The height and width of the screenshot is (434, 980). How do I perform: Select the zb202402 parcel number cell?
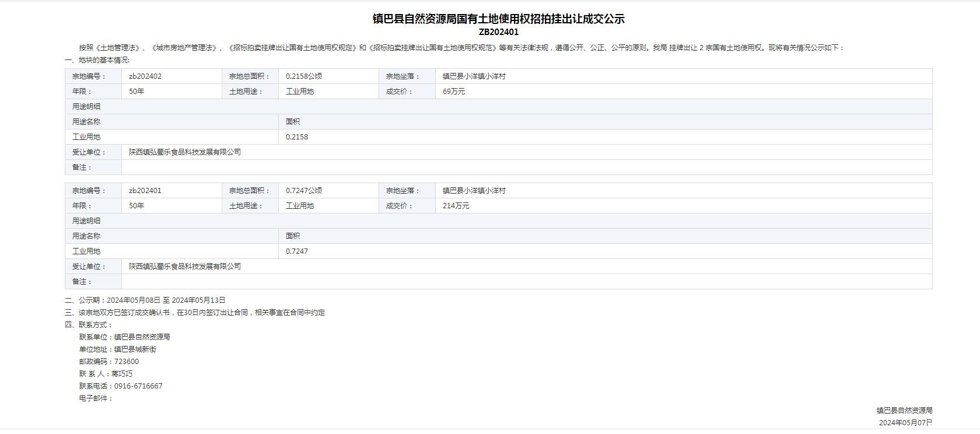tap(145, 76)
